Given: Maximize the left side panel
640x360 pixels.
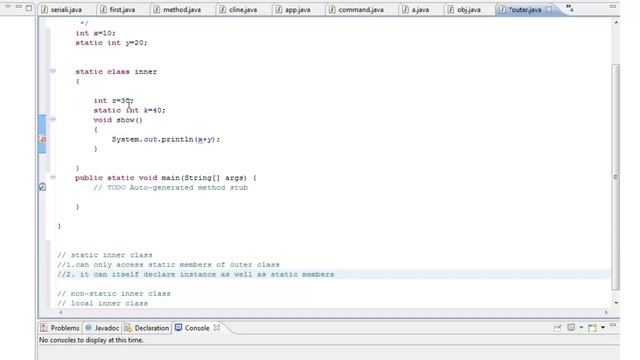Looking at the screenshot, I should point(29,7).
